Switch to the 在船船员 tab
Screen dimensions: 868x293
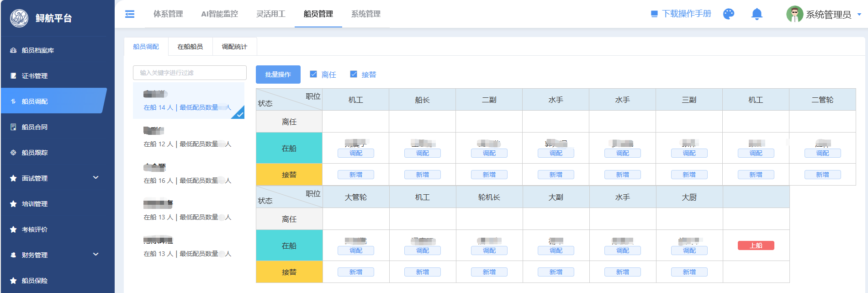point(190,47)
